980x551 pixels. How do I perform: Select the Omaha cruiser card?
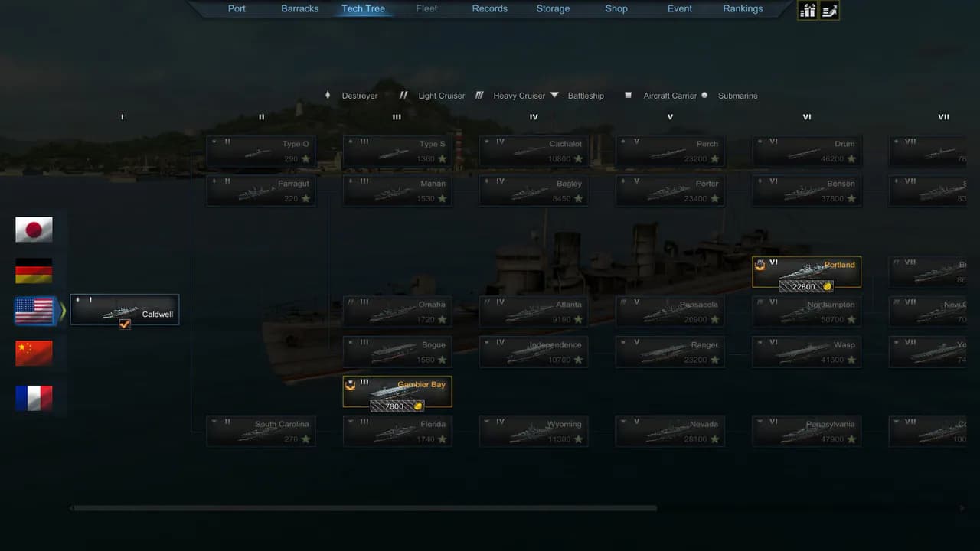tap(397, 311)
